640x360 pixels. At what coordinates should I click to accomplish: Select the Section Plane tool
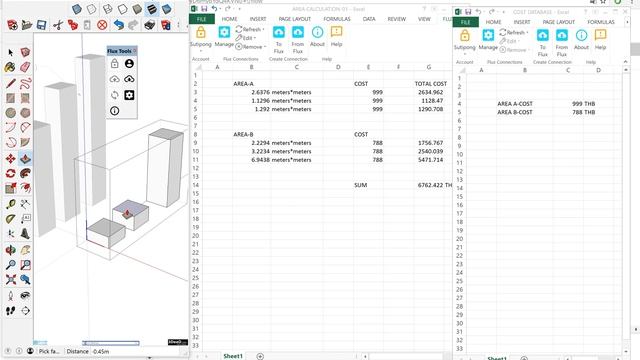click(25, 311)
